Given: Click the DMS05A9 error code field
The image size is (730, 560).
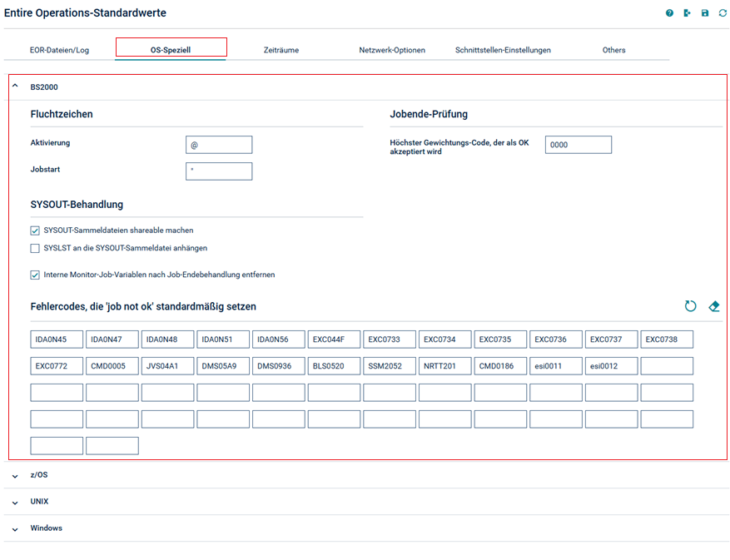Looking at the screenshot, I should point(223,366).
